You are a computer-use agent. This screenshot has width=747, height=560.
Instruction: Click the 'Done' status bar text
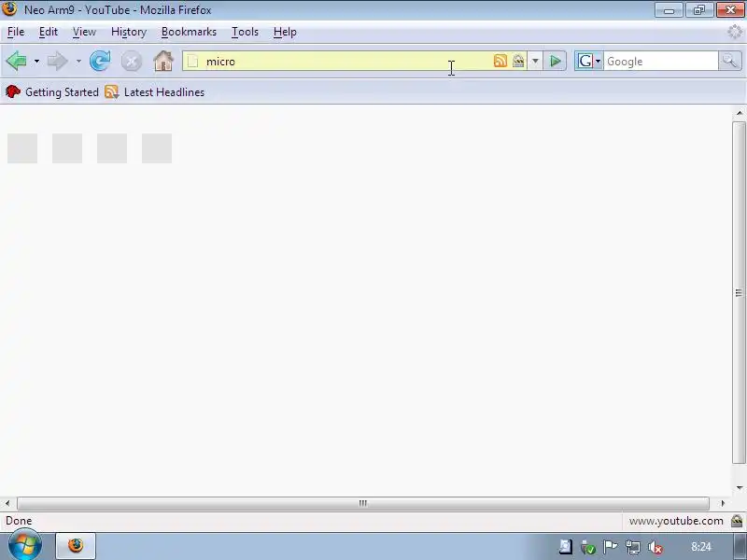(x=19, y=521)
